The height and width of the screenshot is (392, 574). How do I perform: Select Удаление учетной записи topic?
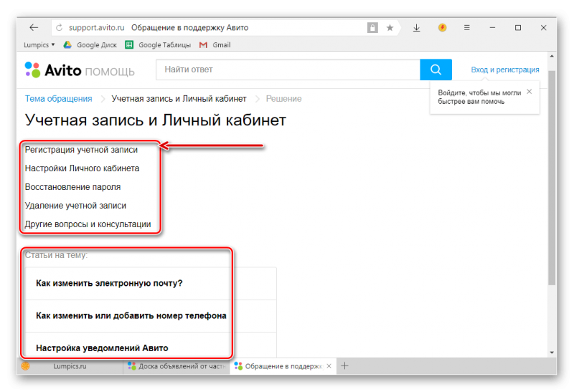coord(75,206)
